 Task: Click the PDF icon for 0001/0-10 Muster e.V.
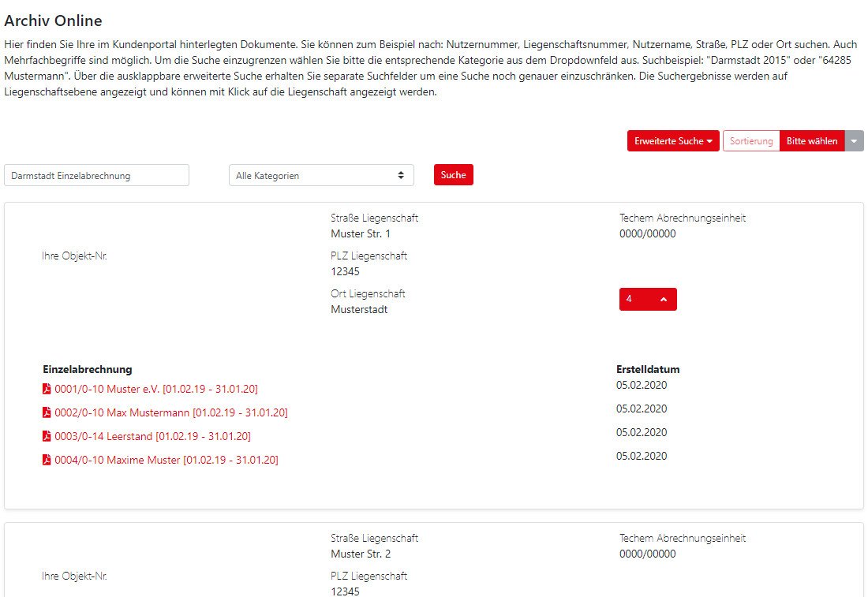[47, 389]
